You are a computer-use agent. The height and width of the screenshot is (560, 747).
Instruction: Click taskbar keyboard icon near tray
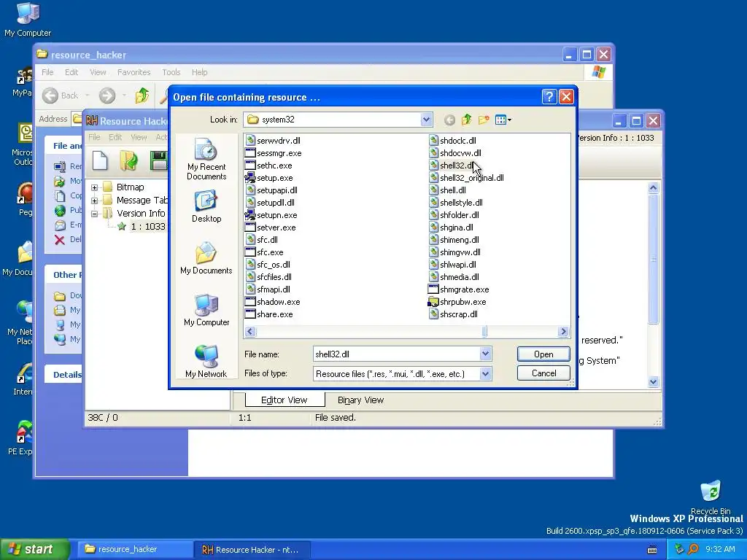click(652, 550)
